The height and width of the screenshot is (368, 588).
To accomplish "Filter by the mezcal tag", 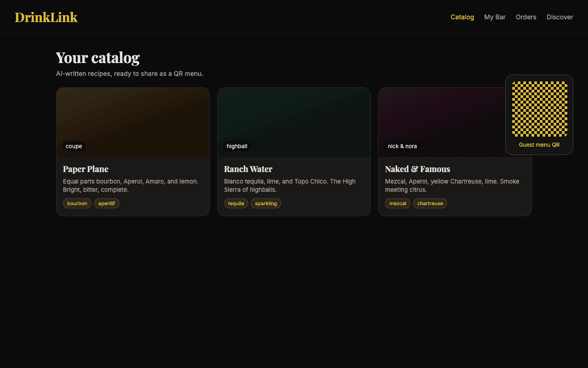I will click(x=398, y=203).
